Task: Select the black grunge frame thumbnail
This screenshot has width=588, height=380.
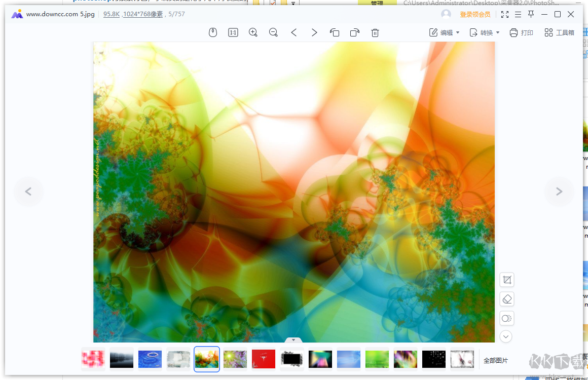Action: point(292,359)
